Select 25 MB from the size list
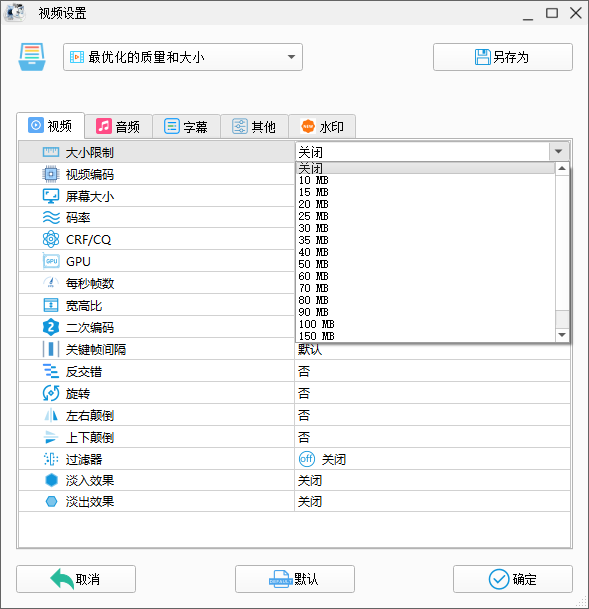The image size is (589, 609). 425,216
